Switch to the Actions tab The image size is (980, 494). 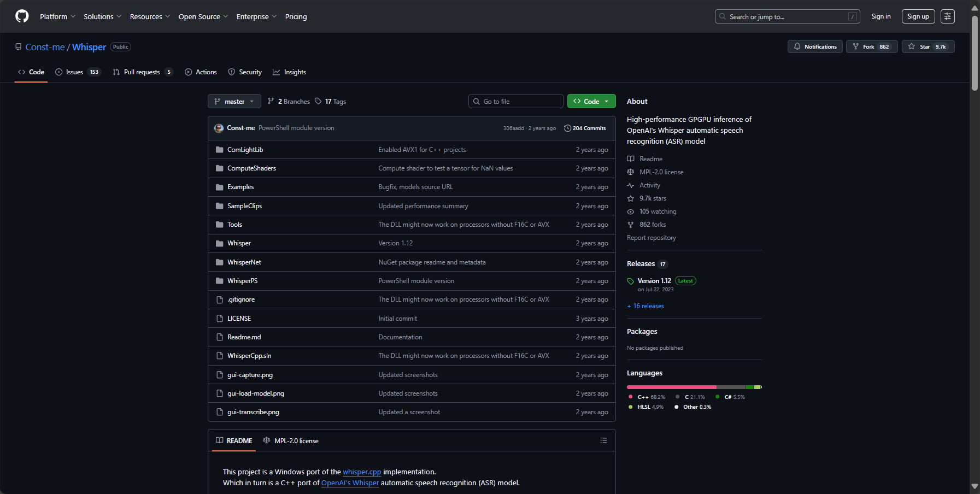[x=201, y=72]
